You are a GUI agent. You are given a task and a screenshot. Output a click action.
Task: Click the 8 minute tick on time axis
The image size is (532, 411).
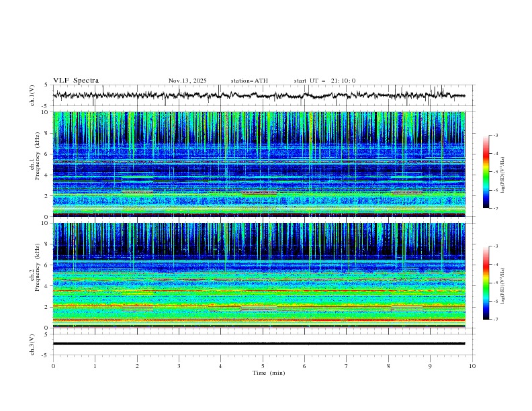(388, 366)
